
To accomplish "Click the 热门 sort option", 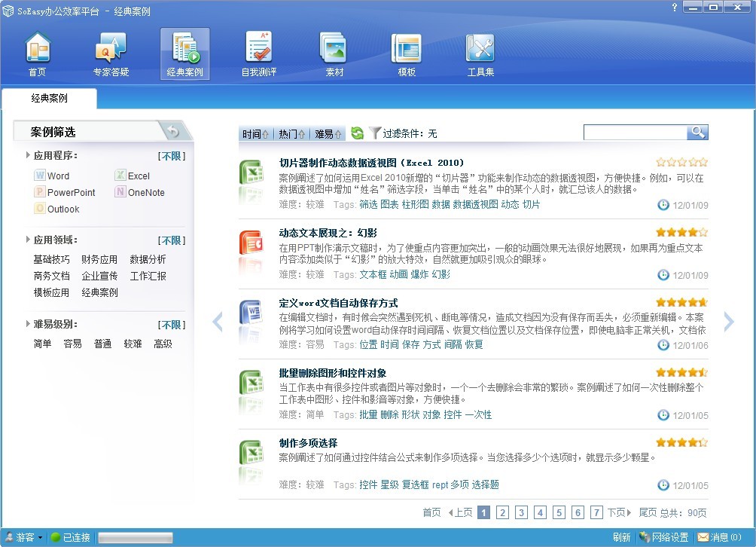I will coord(290,132).
